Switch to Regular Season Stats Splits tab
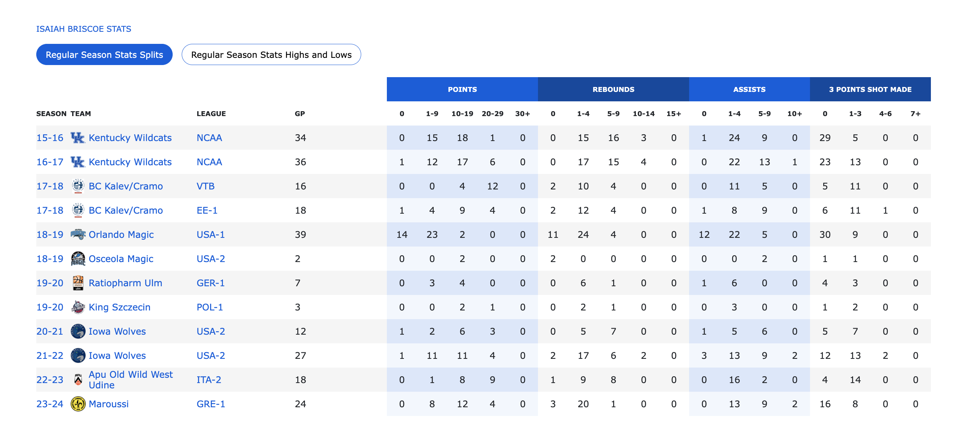Screen dimensions: 980x422 pyautogui.click(x=104, y=55)
